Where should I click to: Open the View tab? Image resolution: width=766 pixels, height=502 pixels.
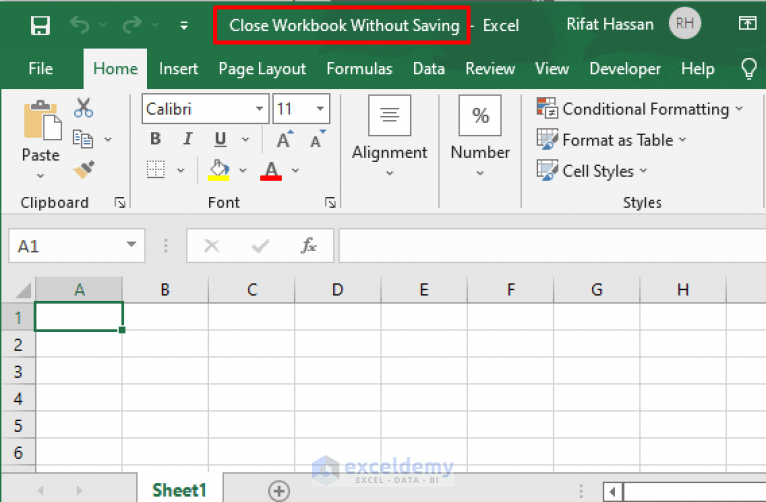pos(552,68)
